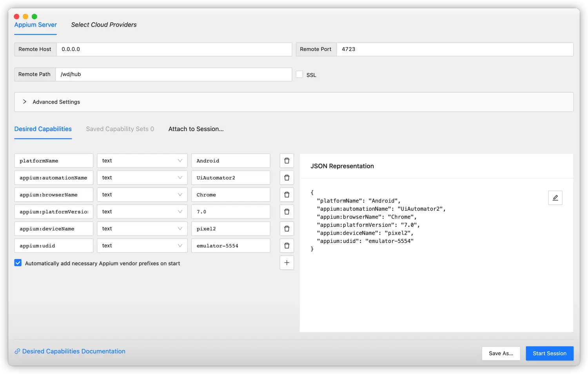Delete the platformName capability row

287,161
